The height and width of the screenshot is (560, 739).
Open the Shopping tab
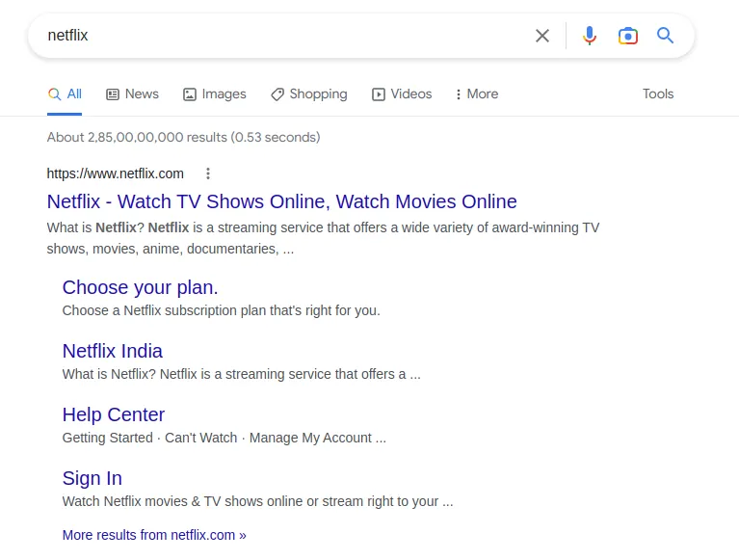(309, 93)
